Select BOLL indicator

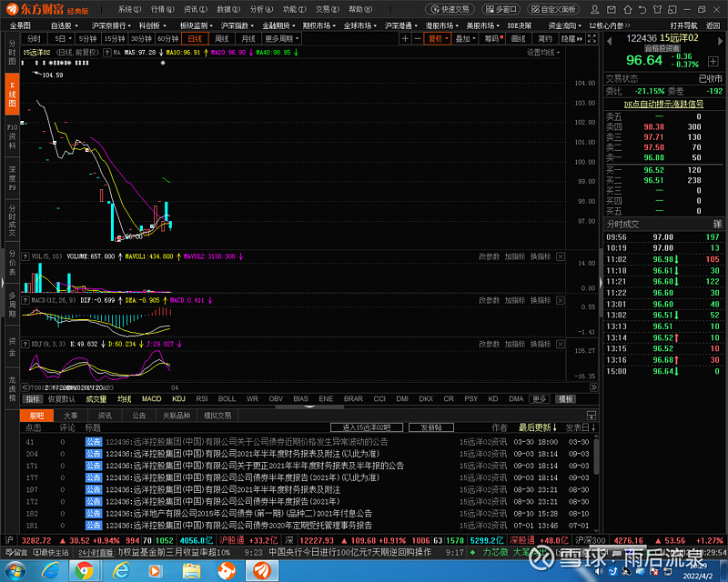(x=227, y=398)
